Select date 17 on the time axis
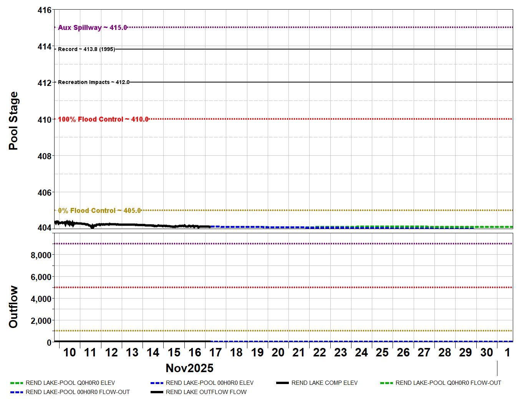The image size is (532, 399). pyautogui.click(x=215, y=353)
